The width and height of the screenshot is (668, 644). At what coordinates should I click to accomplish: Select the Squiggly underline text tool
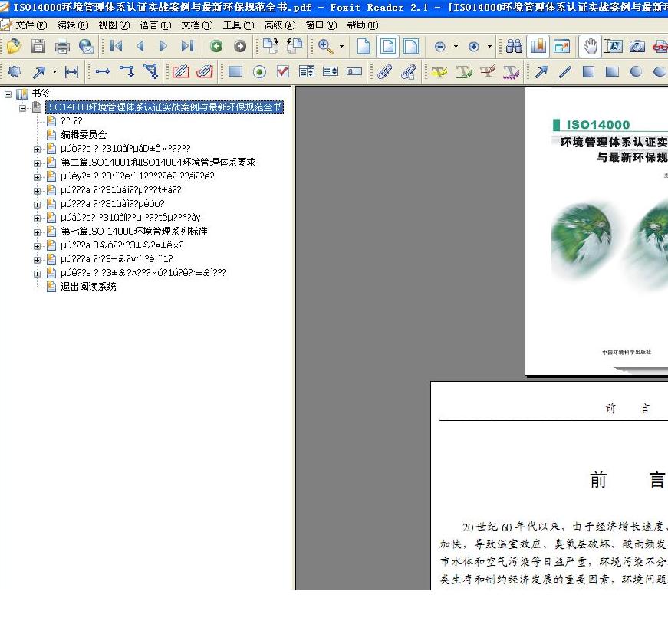pos(511,72)
